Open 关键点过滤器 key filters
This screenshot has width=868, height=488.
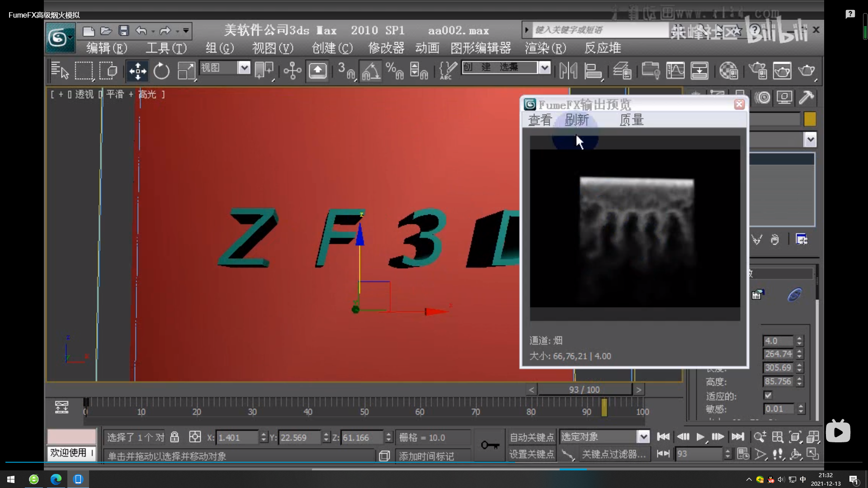point(613,454)
